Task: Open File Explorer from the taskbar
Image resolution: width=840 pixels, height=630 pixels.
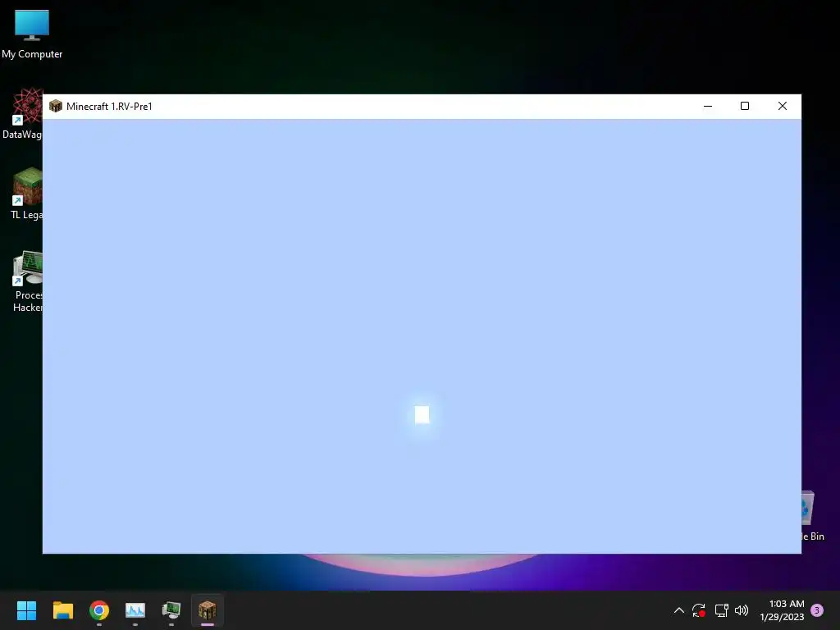Action: [63, 610]
